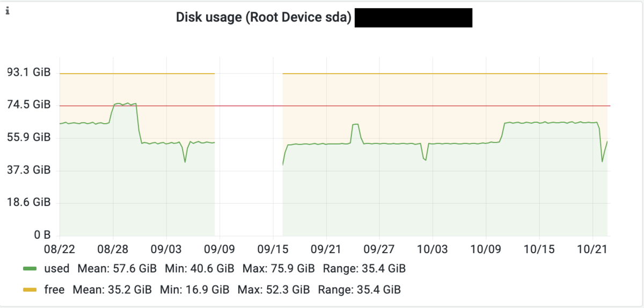This screenshot has height=308, width=644.
Task: Click the red threshold line
Action: [x=335, y=106]
